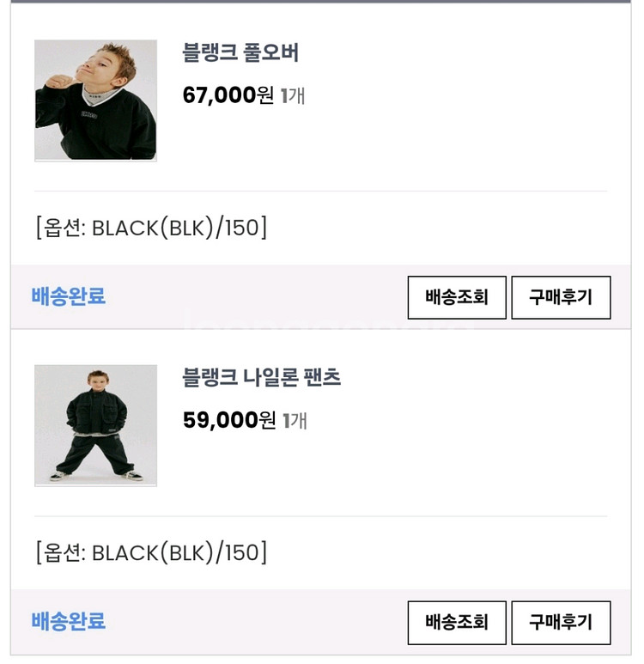
Task: Click the BLACK(BLK)/150 option value for 블랭크 나일론 팬츠
Action: coord(177,553)
